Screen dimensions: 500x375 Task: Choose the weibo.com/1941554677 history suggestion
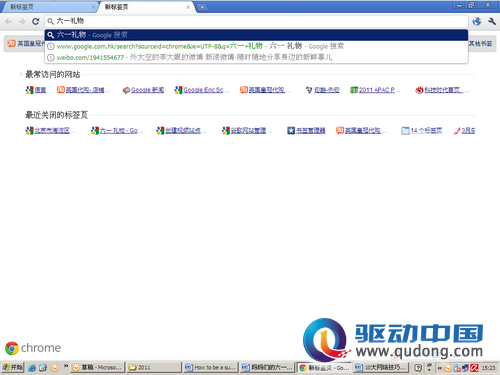coord(256,57)
